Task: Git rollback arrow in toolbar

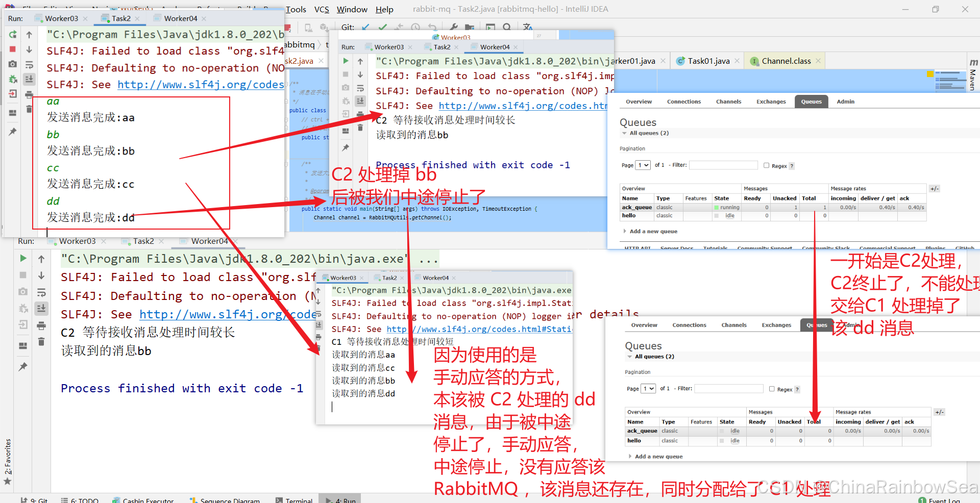Action: (433, 27)
